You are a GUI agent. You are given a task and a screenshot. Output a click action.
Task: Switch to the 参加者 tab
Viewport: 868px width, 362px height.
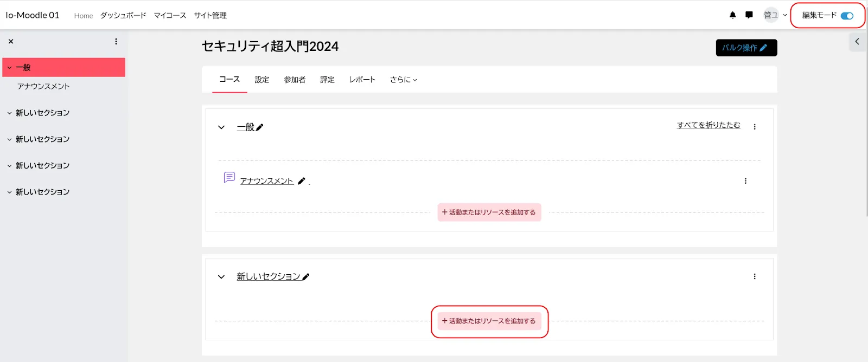pyautogui.click(x=295, y=80)
